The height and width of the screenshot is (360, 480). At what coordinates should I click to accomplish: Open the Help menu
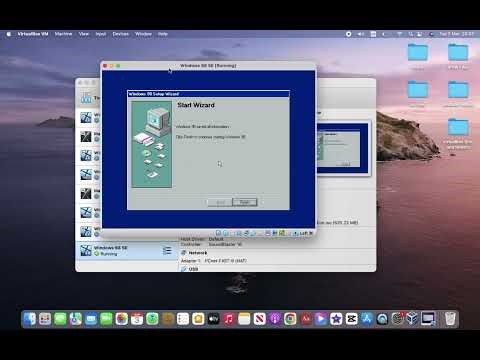(163, 34)
